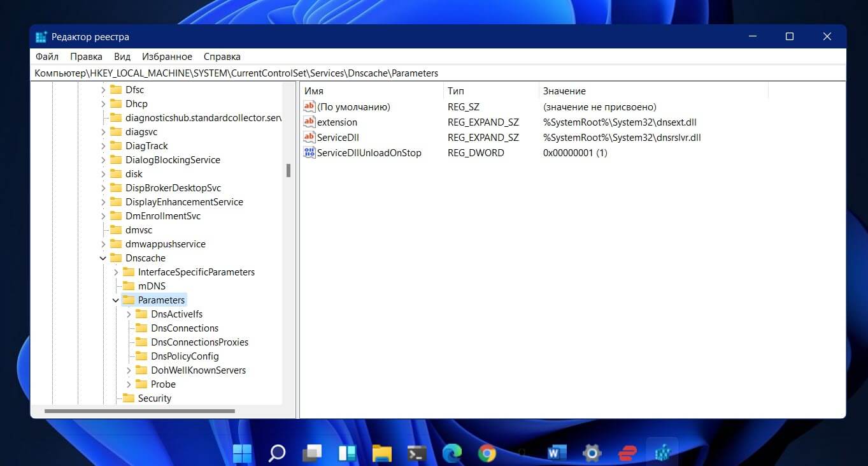Click the folder icon next to Dhcp

pos(115,104)
